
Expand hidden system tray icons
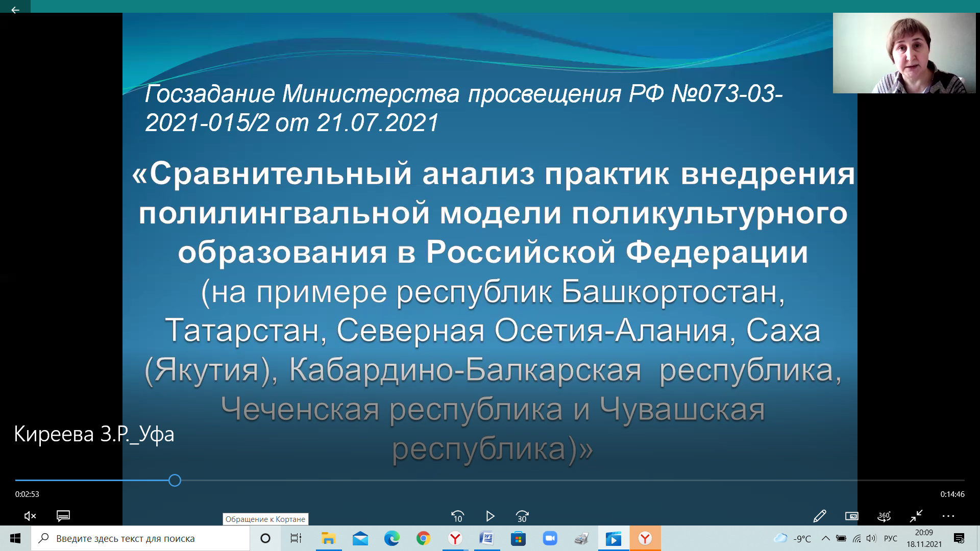[x=825, y=538]
